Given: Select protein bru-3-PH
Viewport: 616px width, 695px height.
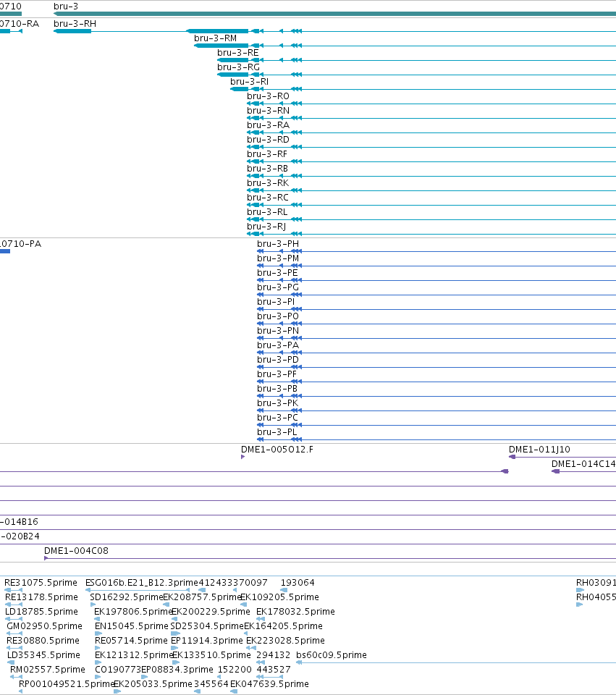Looking at the screenshot, I should pyautogui.click(x=278, y=244).
